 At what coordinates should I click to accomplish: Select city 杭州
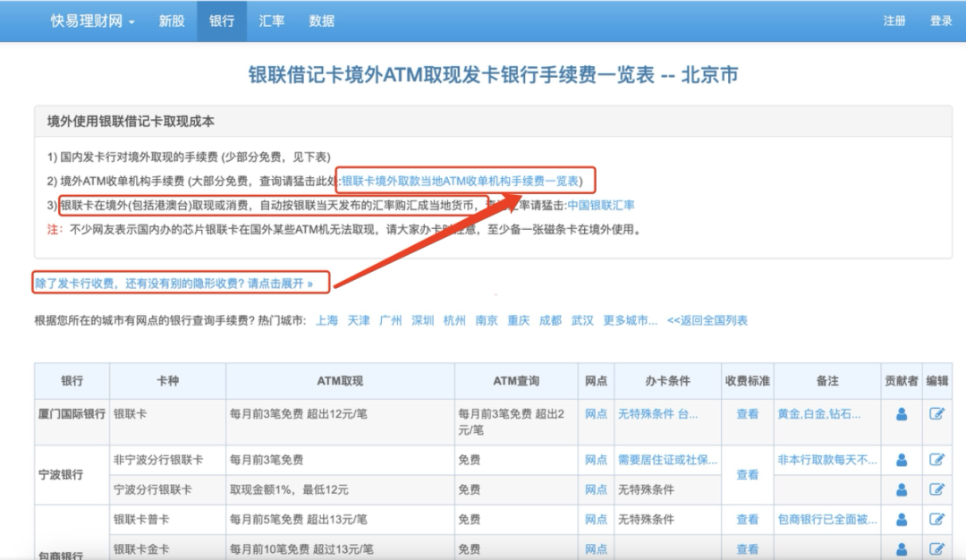pos(454,320)
